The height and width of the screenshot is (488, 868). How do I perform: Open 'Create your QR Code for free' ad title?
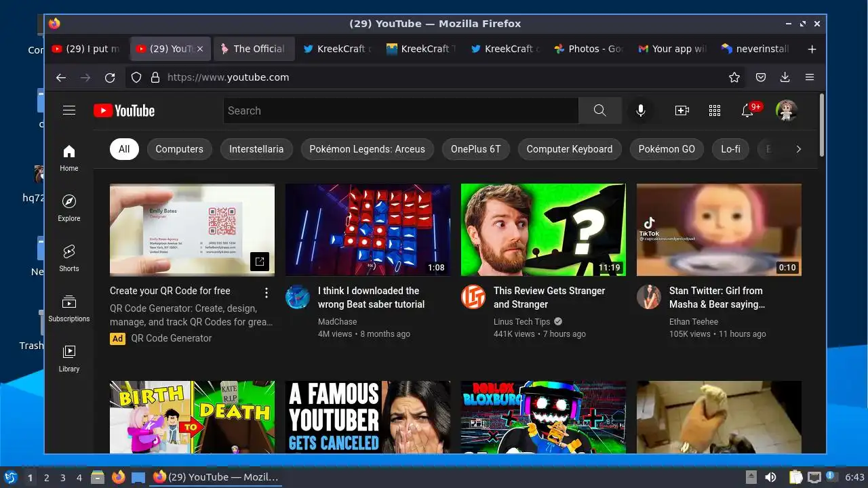click(x=170, y=291)
